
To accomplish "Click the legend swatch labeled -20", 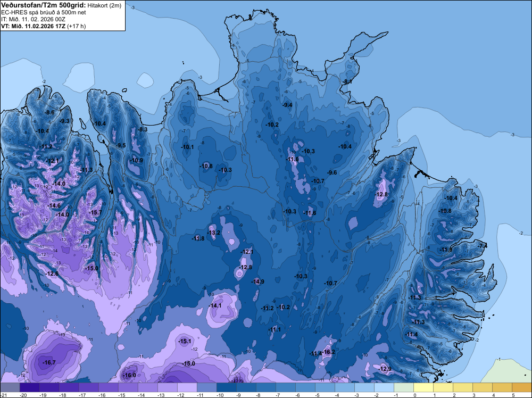I will pos(29,387).
